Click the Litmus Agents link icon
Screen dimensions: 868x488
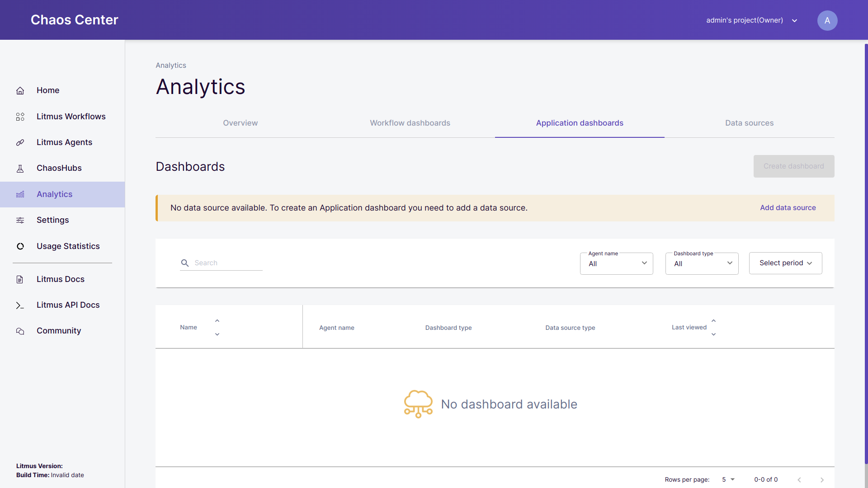20,142
